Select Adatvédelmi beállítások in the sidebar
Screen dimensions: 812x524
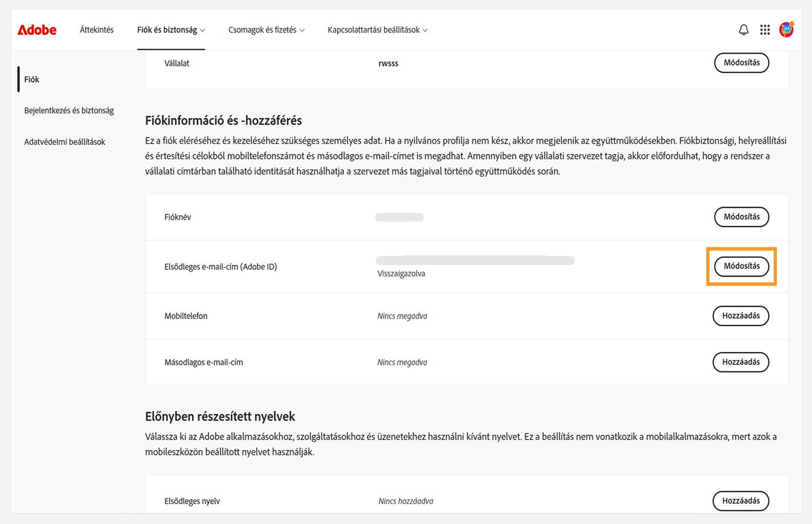(x=64, y=141)
